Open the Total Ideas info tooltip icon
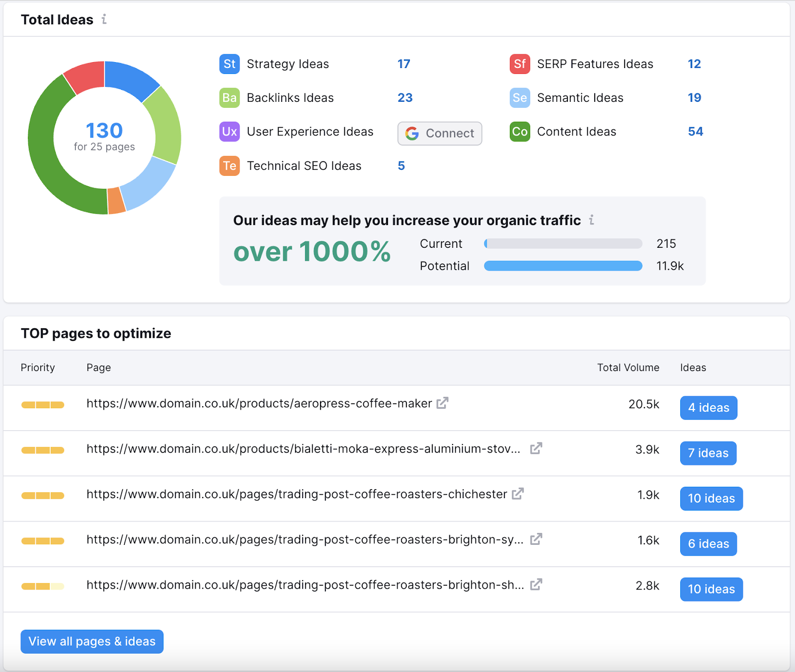 (104, 20)
